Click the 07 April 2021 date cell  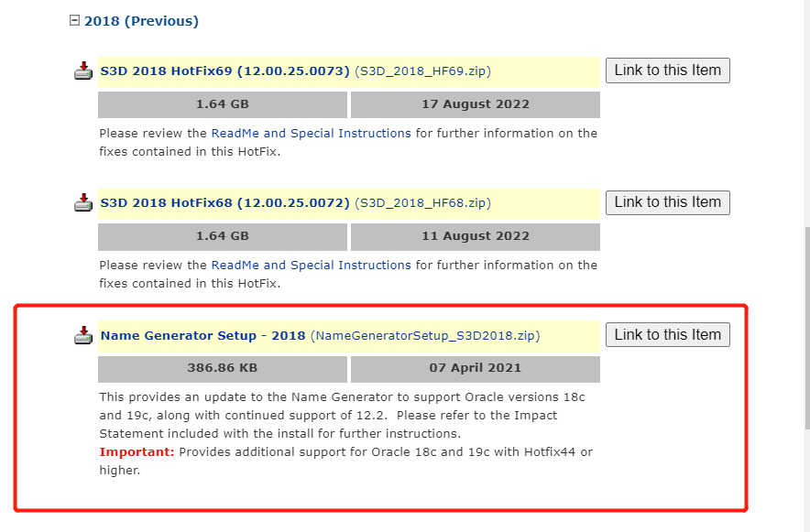476,368
